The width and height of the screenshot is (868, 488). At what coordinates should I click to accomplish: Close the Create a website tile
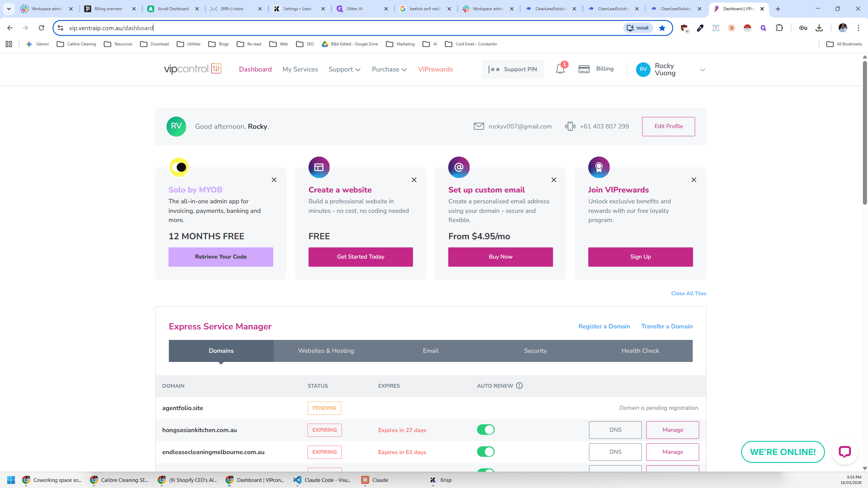(414, 180)
